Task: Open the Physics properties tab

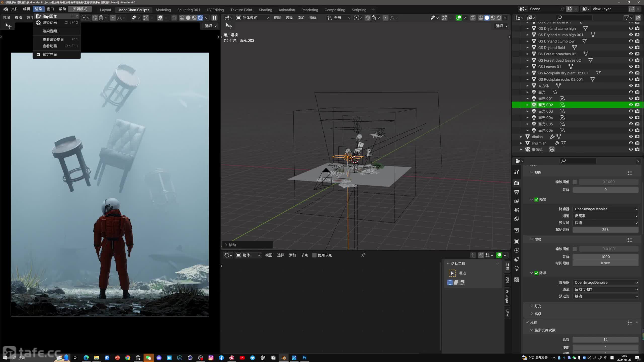Action: [x=516, y=250]
